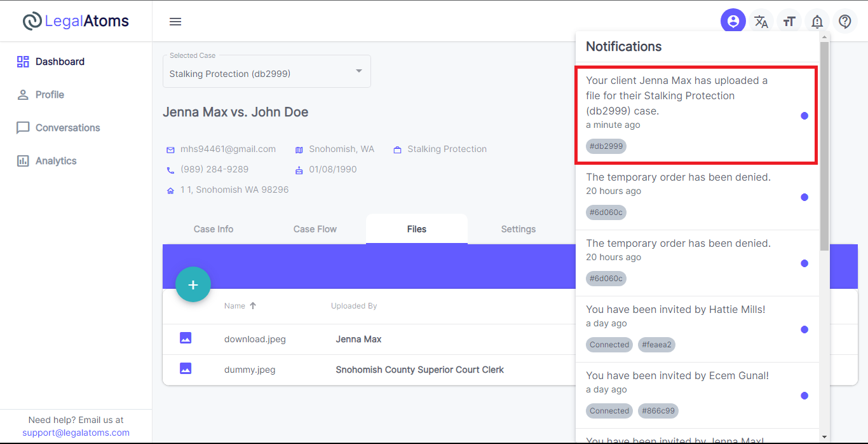This screenshot has height=444, width=868.
Task: Switch to the Case Info tab
Action: click(x=214, y=229)
